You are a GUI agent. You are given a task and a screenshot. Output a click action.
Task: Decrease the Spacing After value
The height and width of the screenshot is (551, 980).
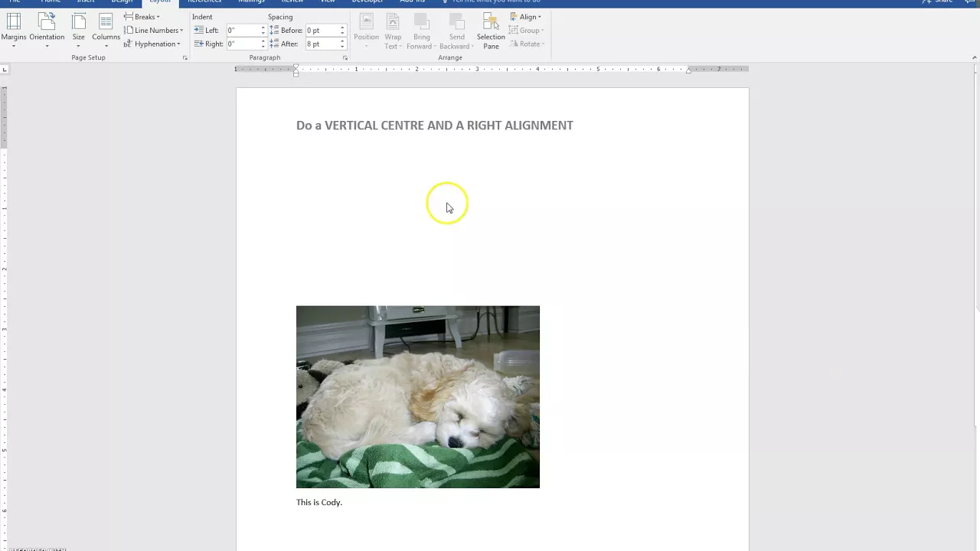coord(342,47)
